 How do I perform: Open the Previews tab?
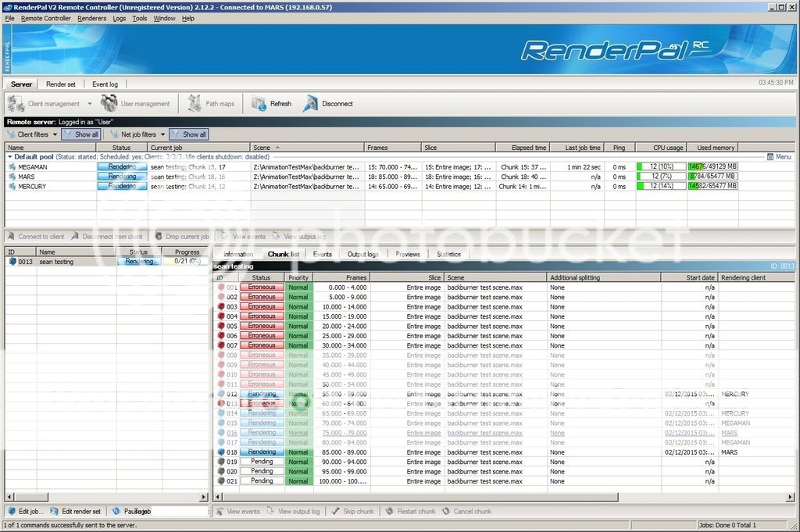[x=408, y=254]
